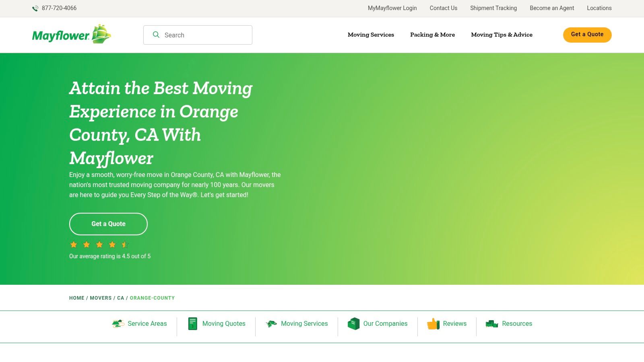Open the Packing & More menu
Viewport: 644px width, 362px height.
pyautogui.click(x=432, y=35)
